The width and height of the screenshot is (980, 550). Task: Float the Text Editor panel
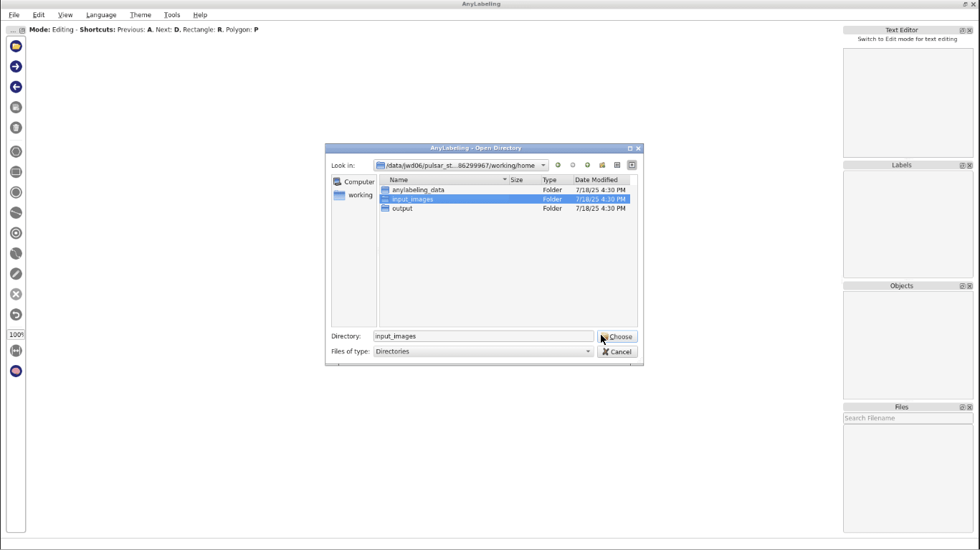click(963, 30)
